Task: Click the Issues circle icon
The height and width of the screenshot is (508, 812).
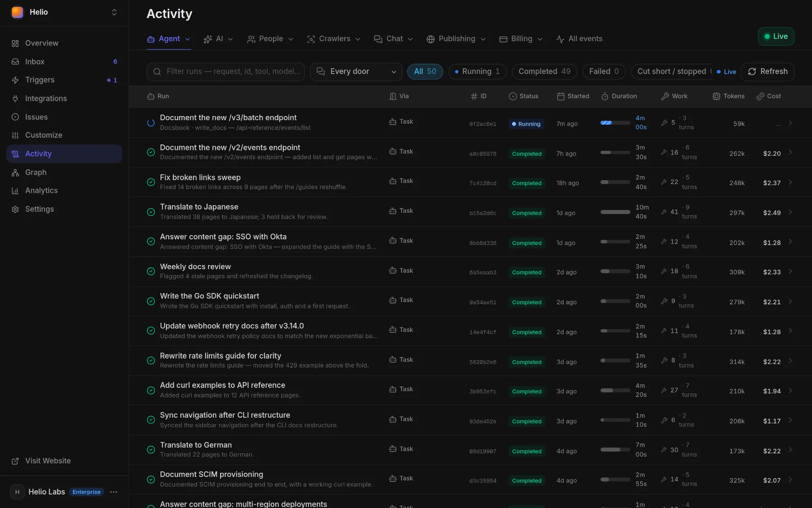Action: [15, 117]
